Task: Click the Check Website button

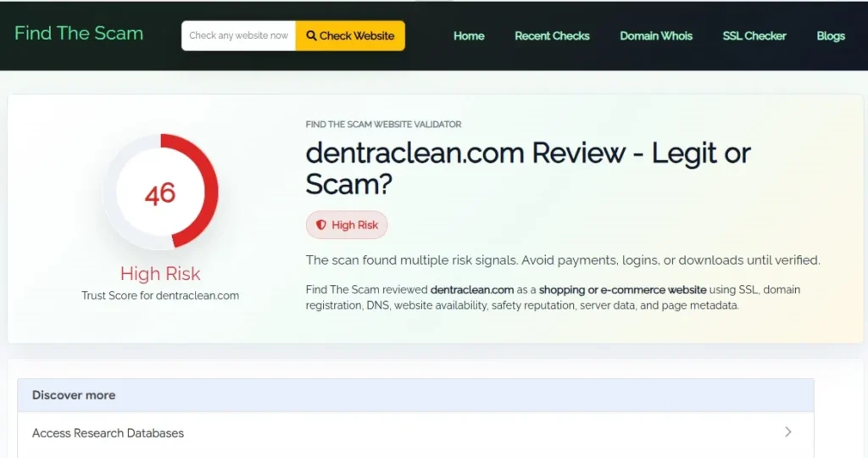Action: [350, 36]
